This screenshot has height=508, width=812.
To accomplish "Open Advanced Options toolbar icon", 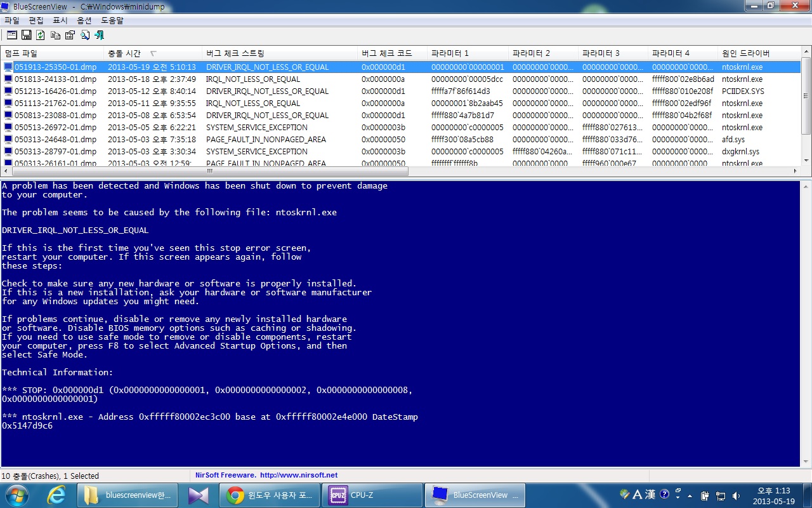I will pyautogui.click(x=11, y=35).
